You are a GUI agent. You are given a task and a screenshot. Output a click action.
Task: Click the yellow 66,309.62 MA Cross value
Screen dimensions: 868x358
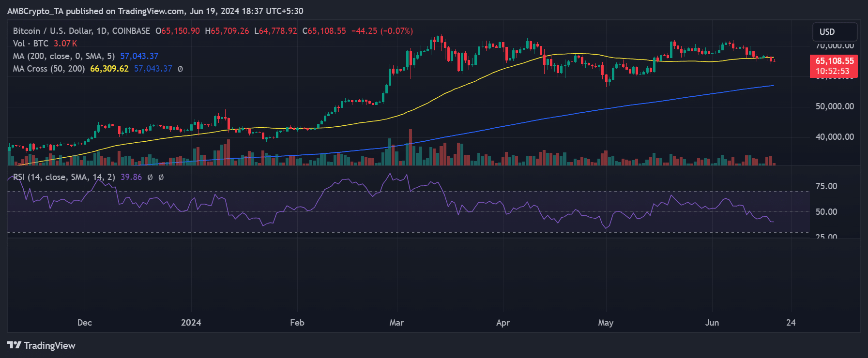[x=109, y=69]
